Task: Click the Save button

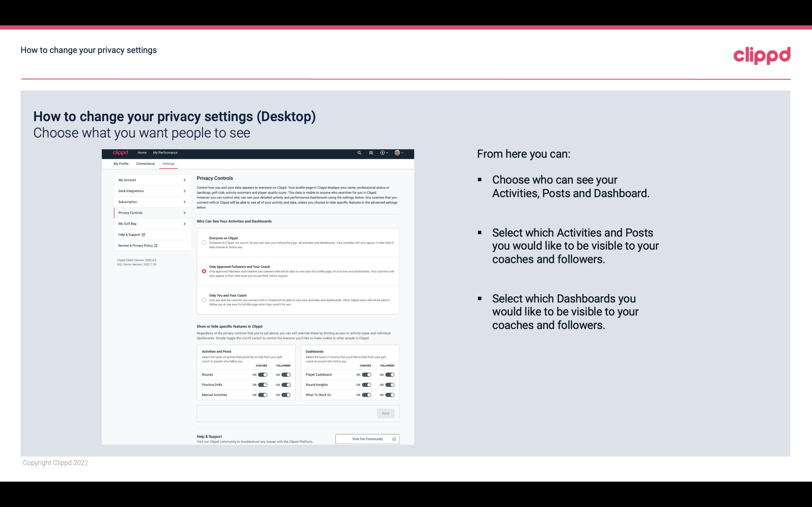Action: (386, 413)
